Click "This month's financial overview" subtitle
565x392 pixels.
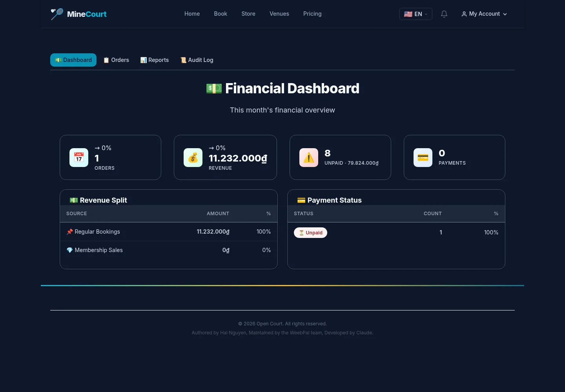coord(282,110)
